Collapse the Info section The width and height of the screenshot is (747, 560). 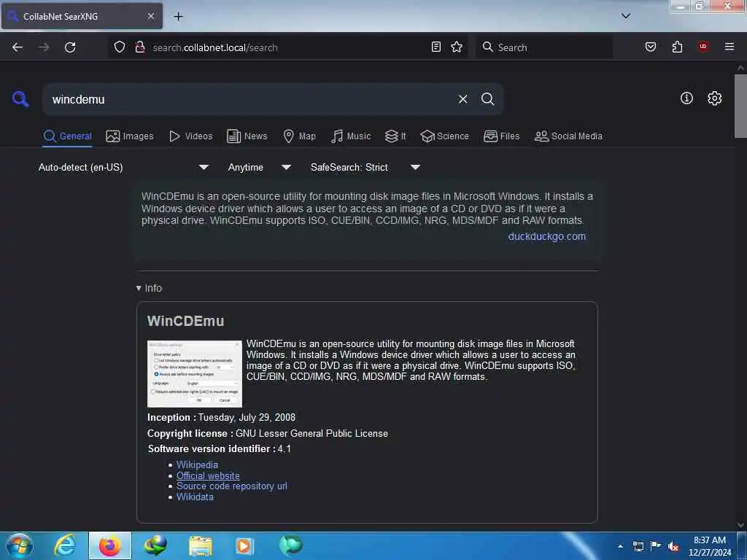[x=149, y=288]
